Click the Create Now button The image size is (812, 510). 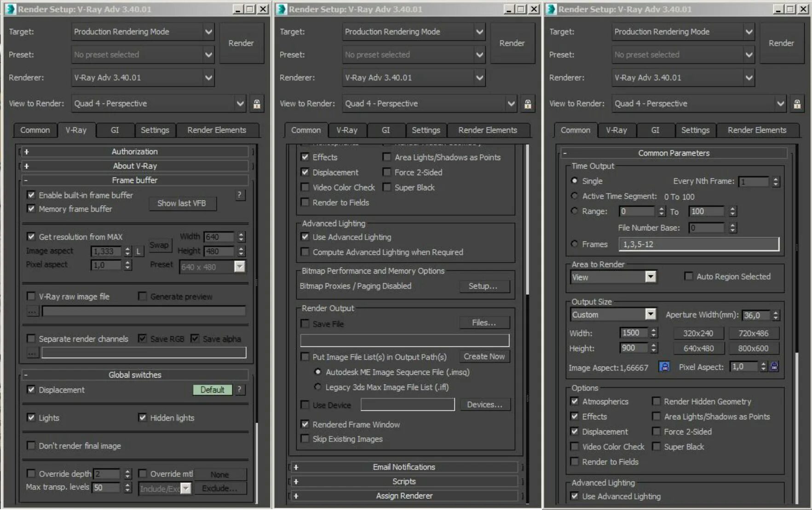[x=484, y=356]
